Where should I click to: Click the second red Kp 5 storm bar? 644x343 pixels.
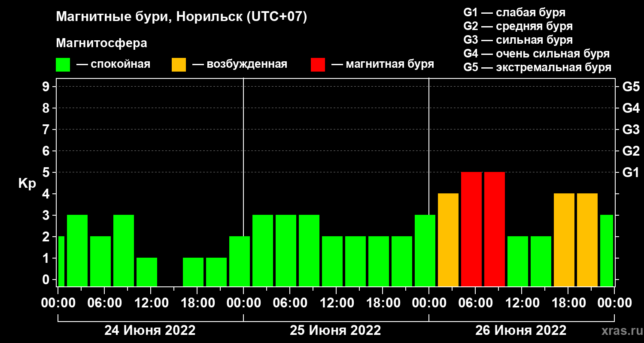[495, 229]
